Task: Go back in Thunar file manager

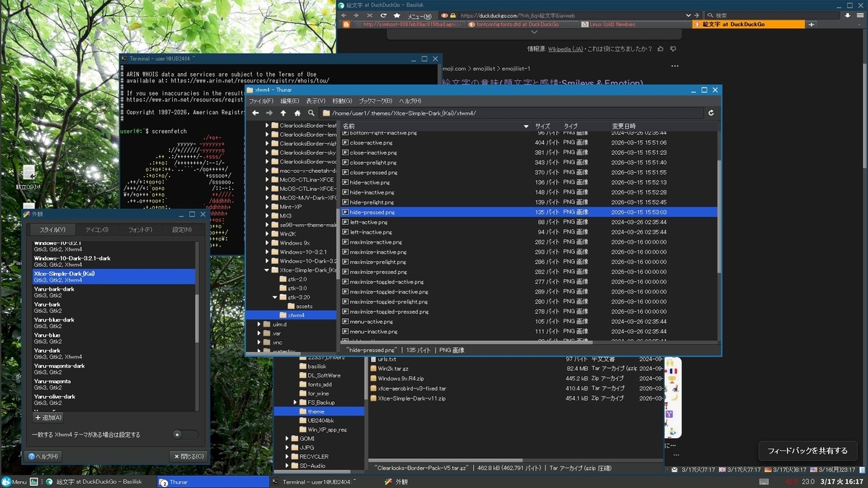Action: point(255,113)
